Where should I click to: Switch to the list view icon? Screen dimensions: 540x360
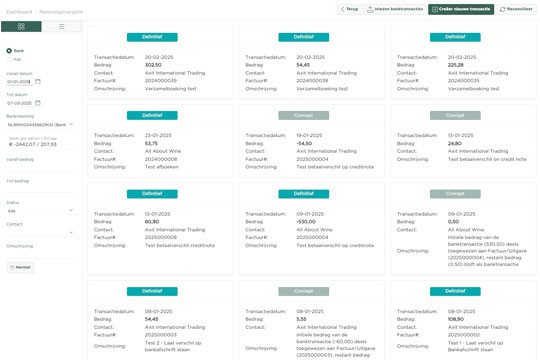pyautogui.click(x=62, y=27)
